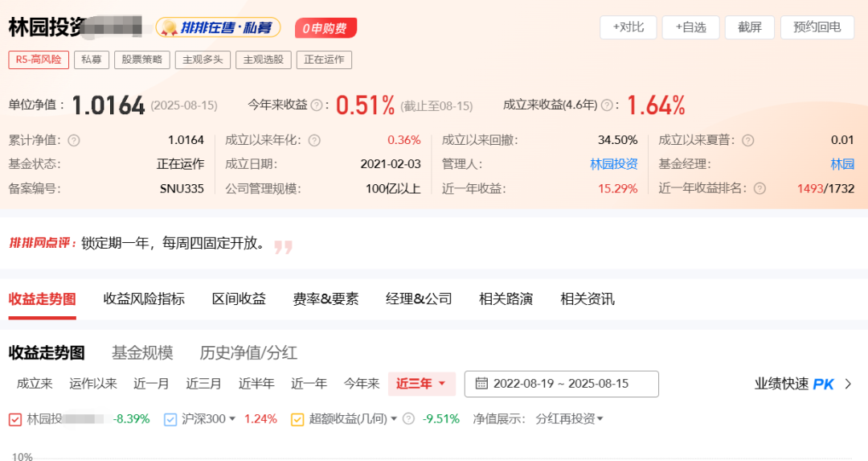Click the ranking value 1493/1732

[825, 189]
